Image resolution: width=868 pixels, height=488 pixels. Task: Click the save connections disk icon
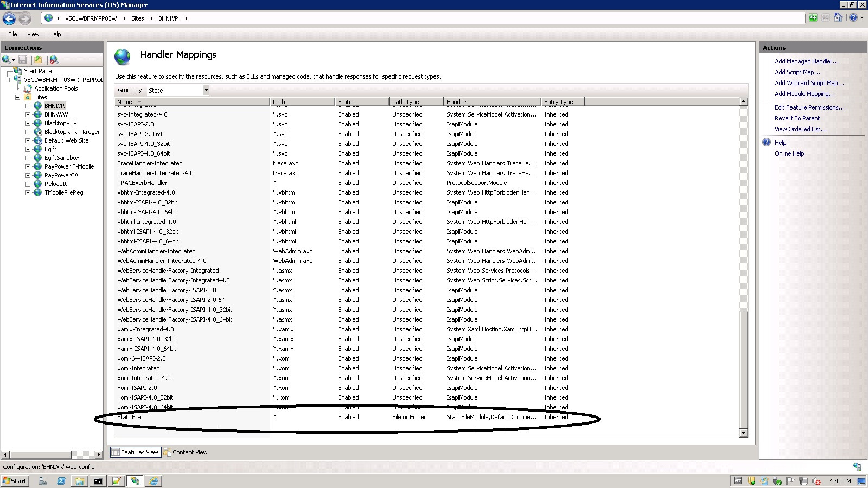(23, 60)
